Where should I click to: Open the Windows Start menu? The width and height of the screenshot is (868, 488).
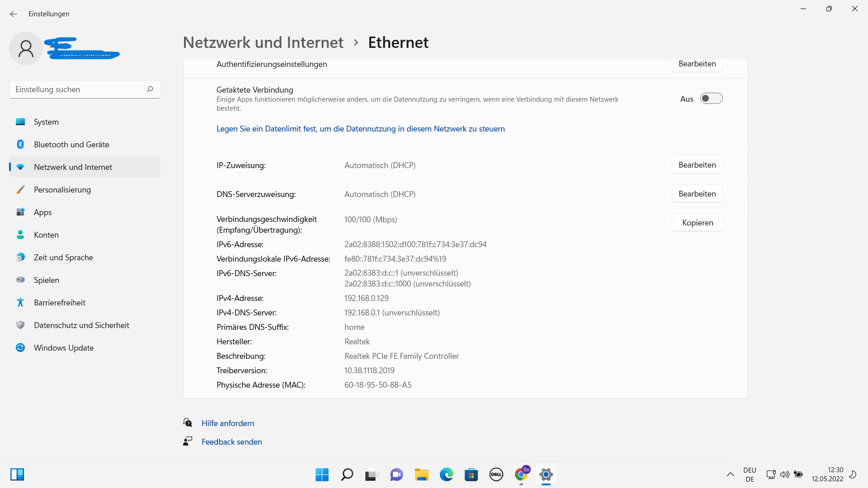coord(322,474)
